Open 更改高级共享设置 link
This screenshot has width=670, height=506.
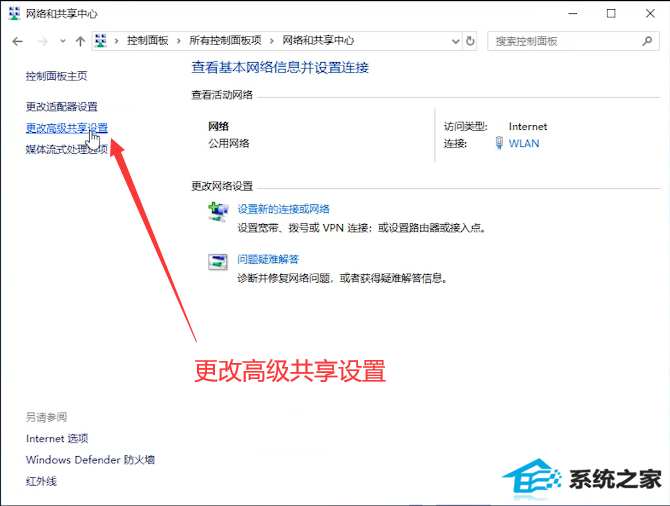pos(67,128)
